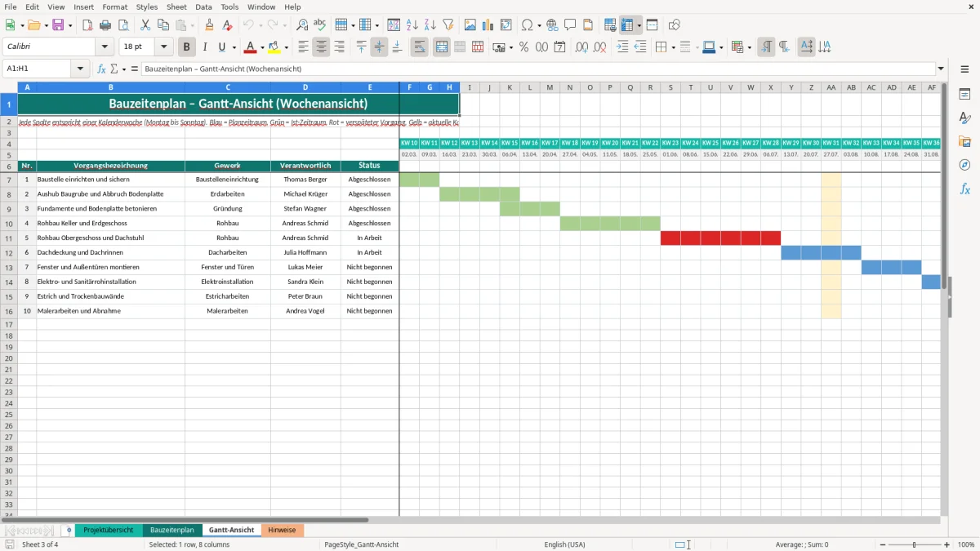Enable AutoFilter
The width and height of the screenshot is (980, 551).
[x=448, y=25]
